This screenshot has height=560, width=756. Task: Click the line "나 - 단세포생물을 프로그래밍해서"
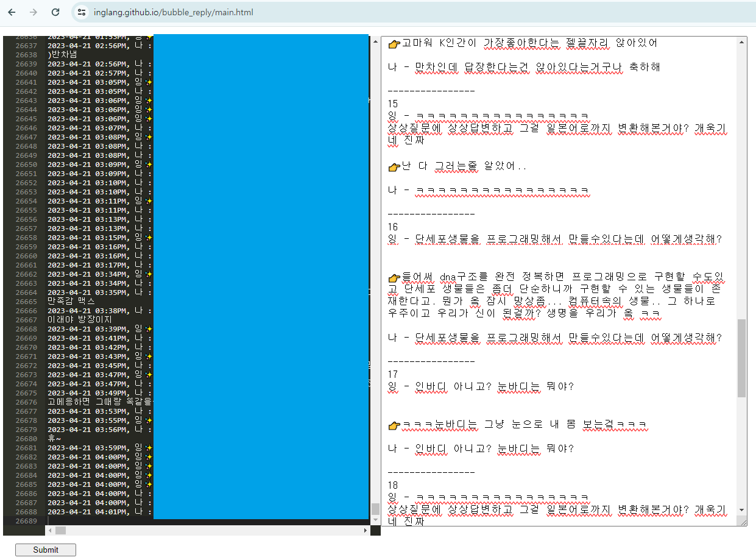point(554,338)
